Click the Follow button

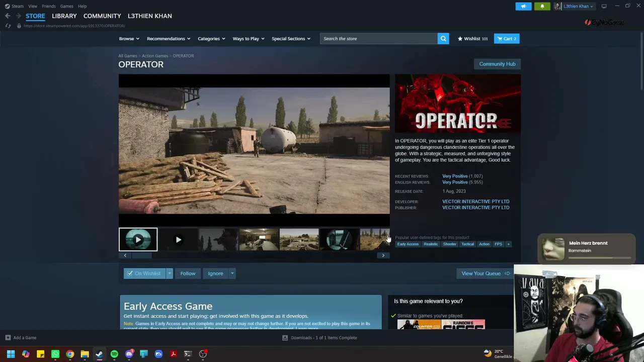[x=188, y=274]
